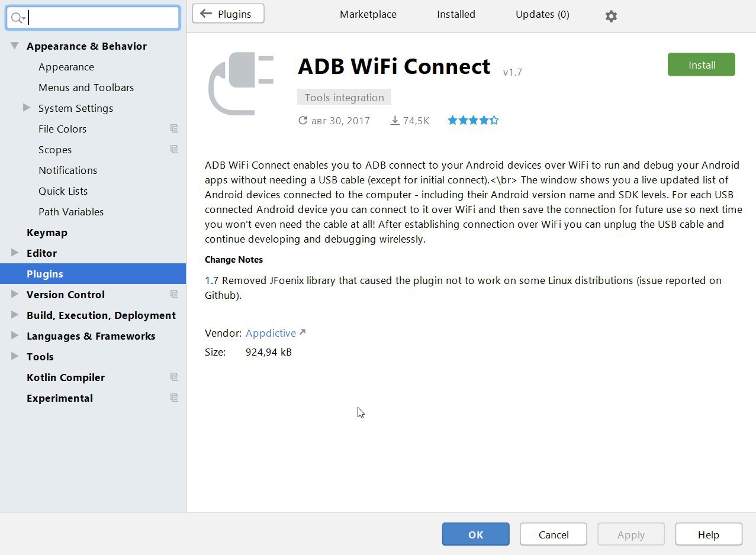
Task: Click the ADB WiFi Connect plug logo
Action: (x=241, y=83)
